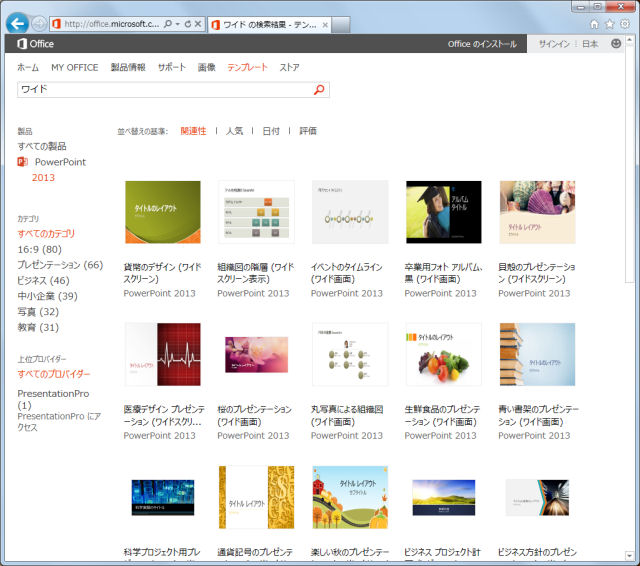Click the browser Back arrow button
Viewport: 640px width, 566px height.
(x=18, y=24)
